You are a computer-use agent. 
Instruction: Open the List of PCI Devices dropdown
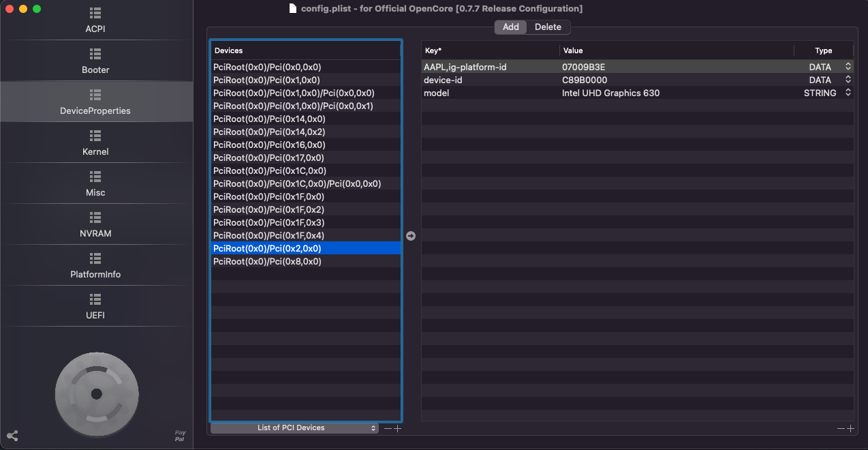[294, 428]
